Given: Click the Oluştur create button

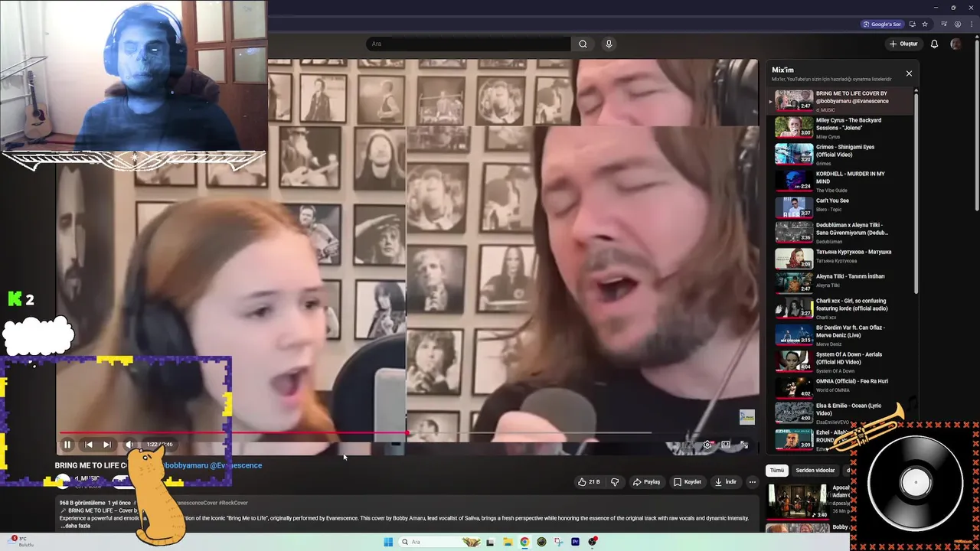Looking at the screenshot, I should coord(903,44).
